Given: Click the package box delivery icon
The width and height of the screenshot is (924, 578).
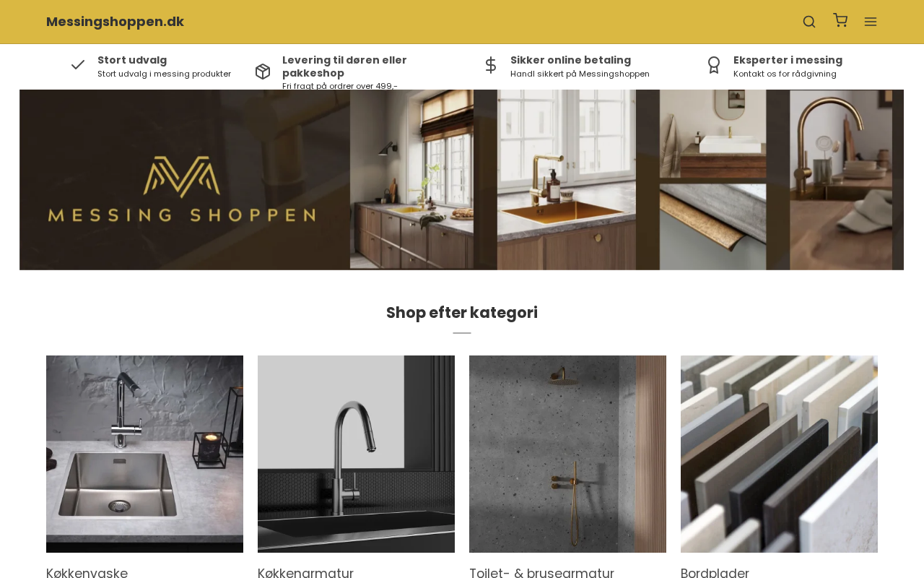Looking at the screenshot, I should click(x=263, y=72).
